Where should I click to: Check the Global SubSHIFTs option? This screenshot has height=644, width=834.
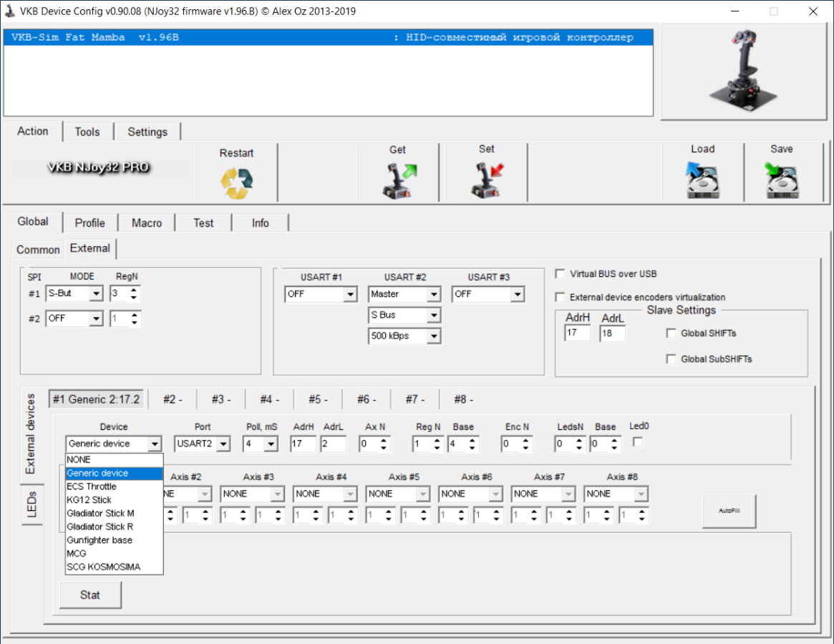click(671, 359)
